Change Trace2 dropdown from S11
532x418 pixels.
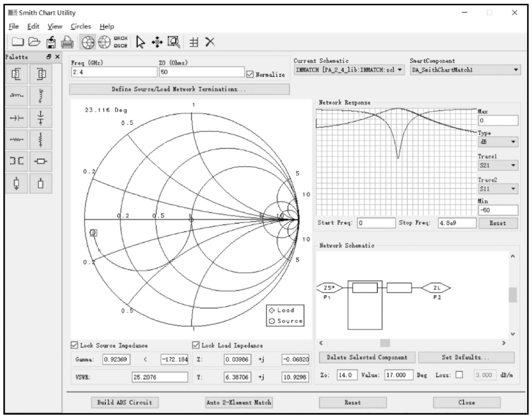[498, 189]
